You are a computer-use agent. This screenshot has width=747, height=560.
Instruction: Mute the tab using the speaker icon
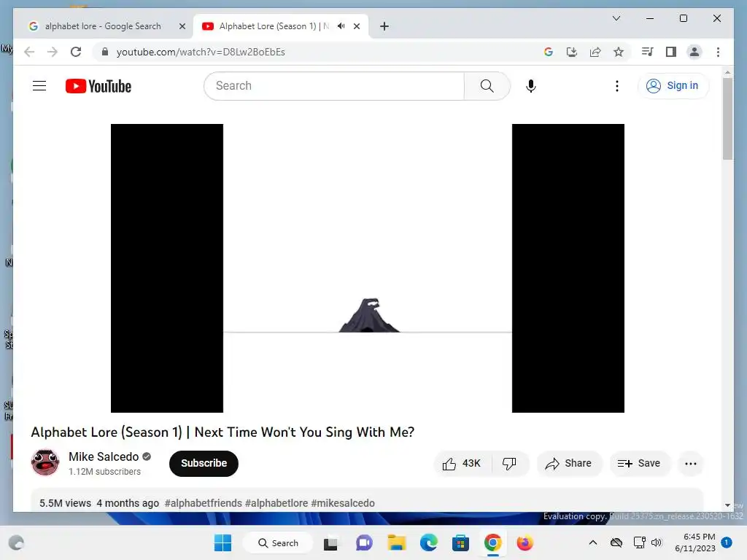[x=341, y=26]
